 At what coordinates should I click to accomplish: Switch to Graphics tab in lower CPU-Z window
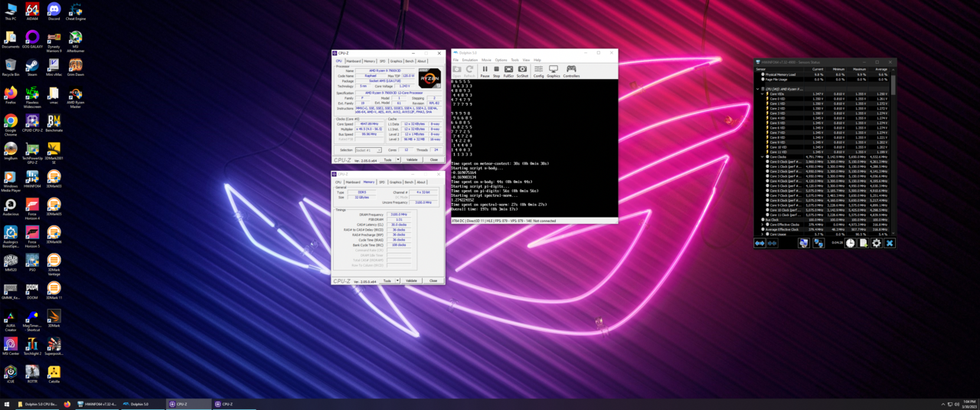pyautogui.click(x=395, y=182)
